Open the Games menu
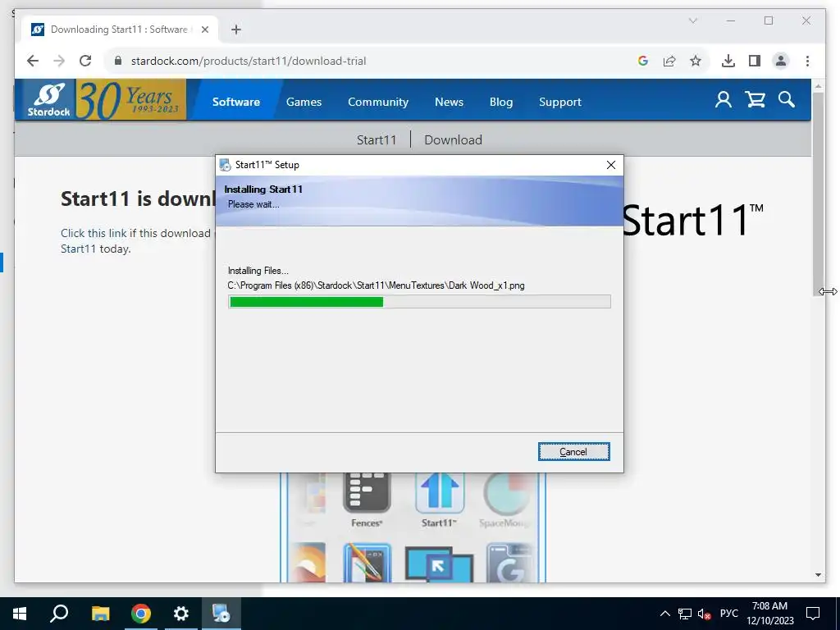Image resolution: width=840 pixels, height=630 pixels. [x=304, y=102]
